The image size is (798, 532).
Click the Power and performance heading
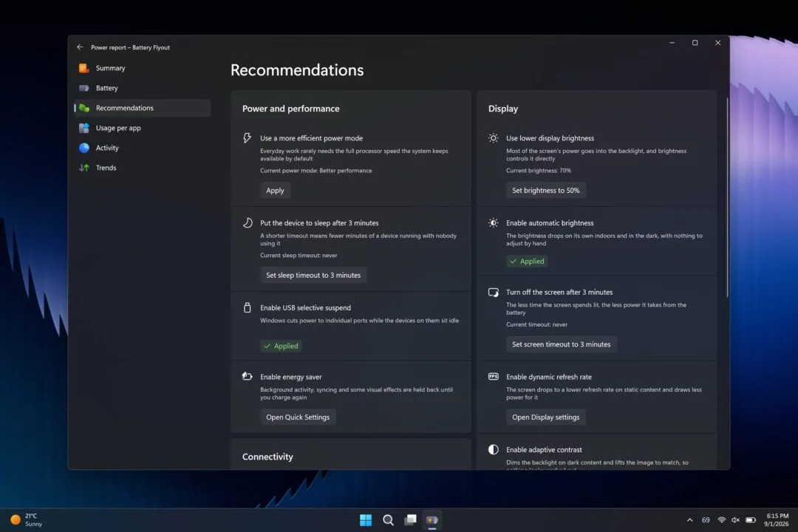290,109
